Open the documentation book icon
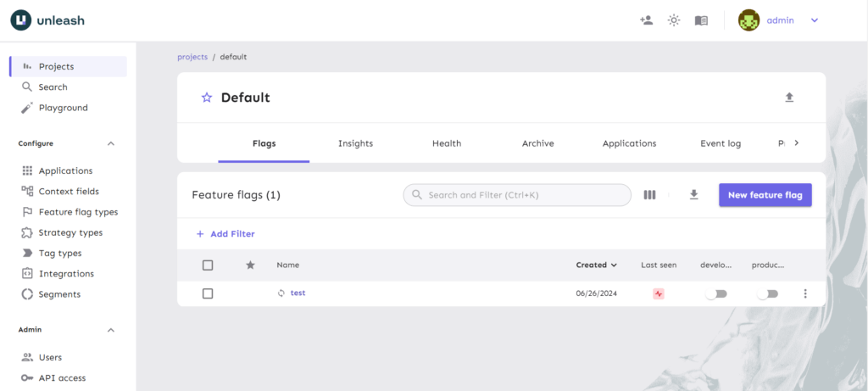Image resolution: width=868 pixels, height=391 pixels. (x=701, y=20)
